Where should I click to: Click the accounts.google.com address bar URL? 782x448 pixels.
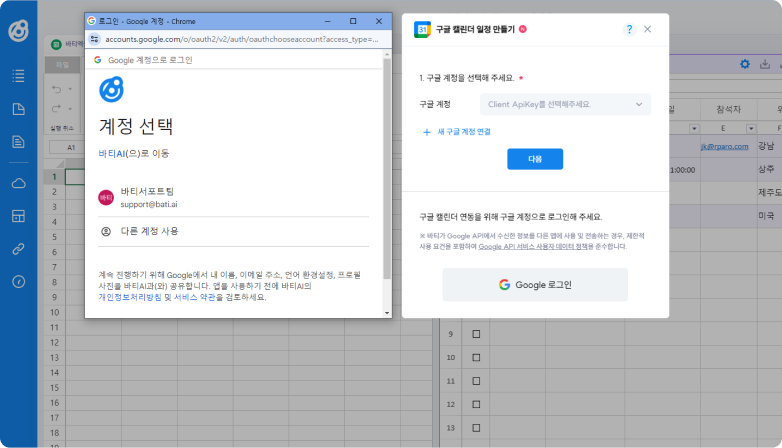[241, 39]
